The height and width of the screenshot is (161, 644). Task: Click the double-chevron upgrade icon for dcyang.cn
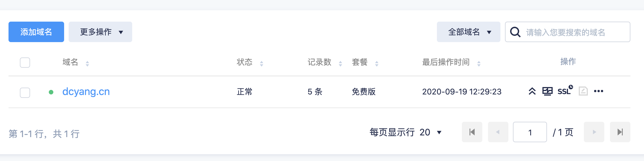coord(532,91)
